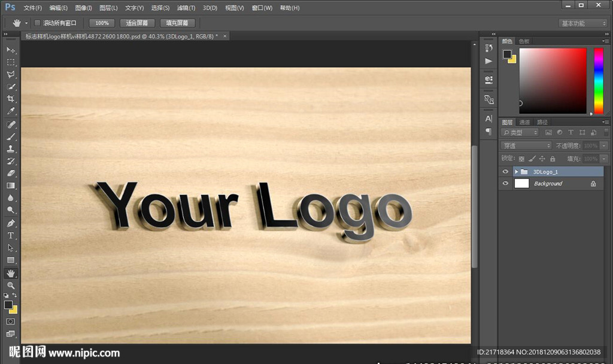Enable Scroll All Windows checkbox

tap(38, 23)
